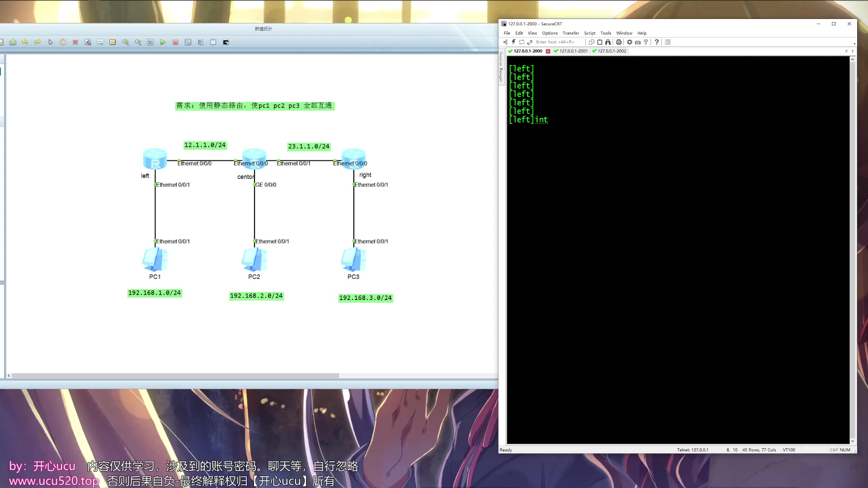This screenshot has height=488, width=868.
Task: Reset topology zoom to 1:1
Action: 151,42
